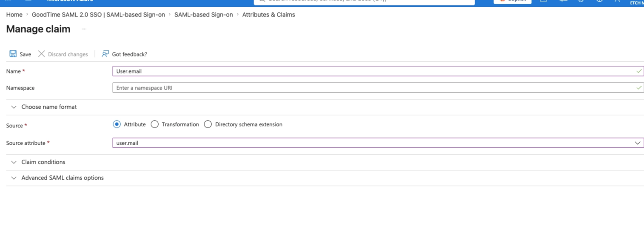Select the Attribute source radio button

coord(117,124)
